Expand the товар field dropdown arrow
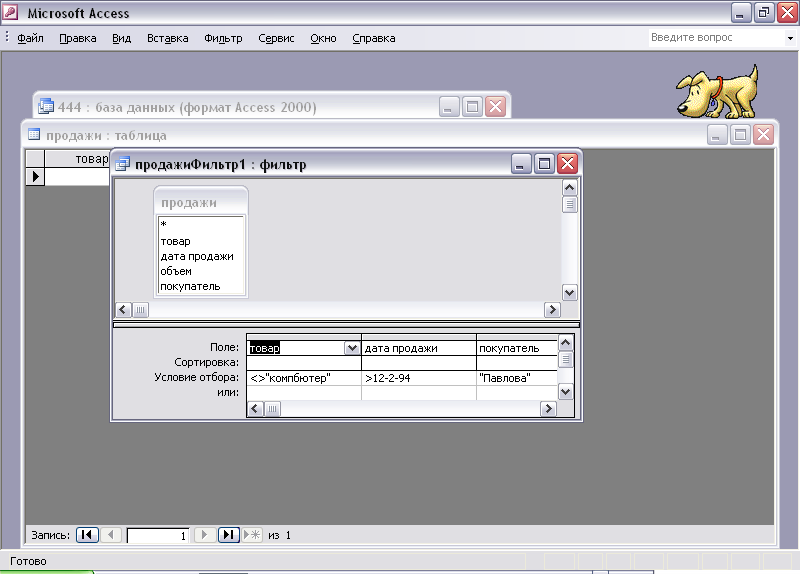 pyautogui.click(x=352, y=348)
